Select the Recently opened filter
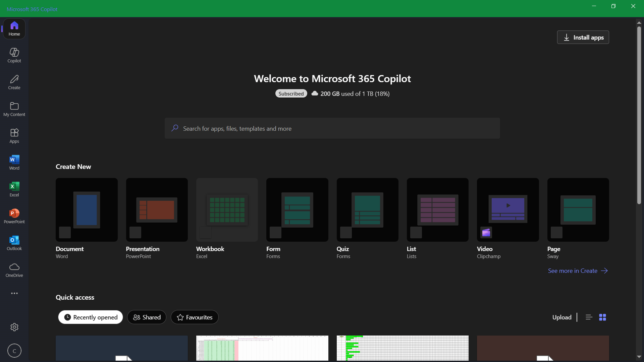 (91, 317)
